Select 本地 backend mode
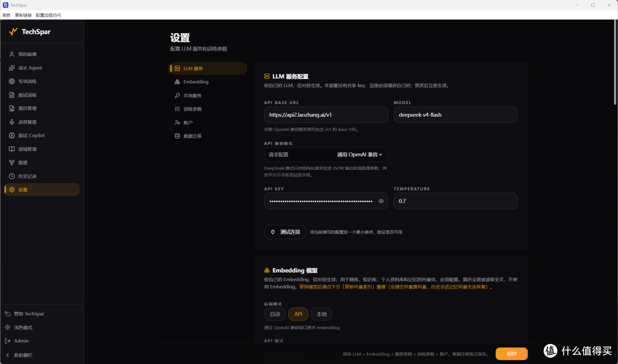The width and height of the screenshot is (618, 364). pos(322,314)
